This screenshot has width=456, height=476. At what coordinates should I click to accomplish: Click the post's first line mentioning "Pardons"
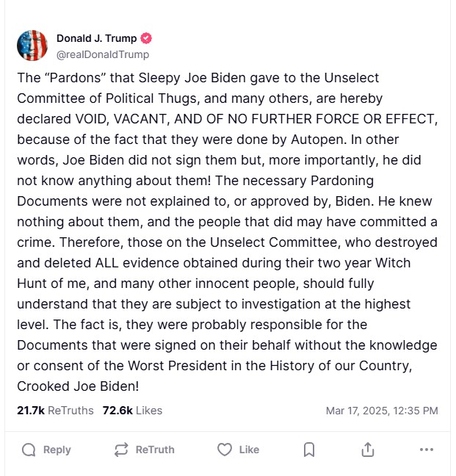point(198,78)
